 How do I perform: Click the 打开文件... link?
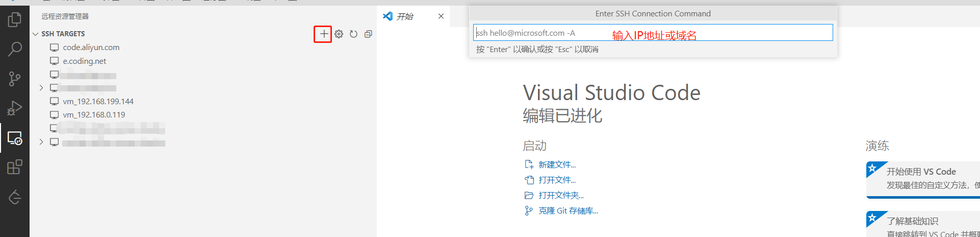point(557,180)
